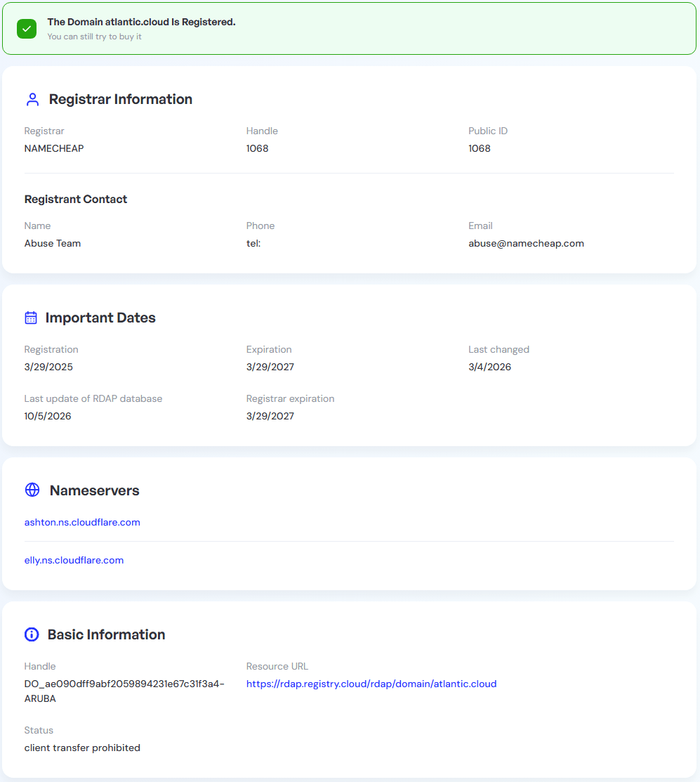Select the Registrar Information heading

point(121,99)
